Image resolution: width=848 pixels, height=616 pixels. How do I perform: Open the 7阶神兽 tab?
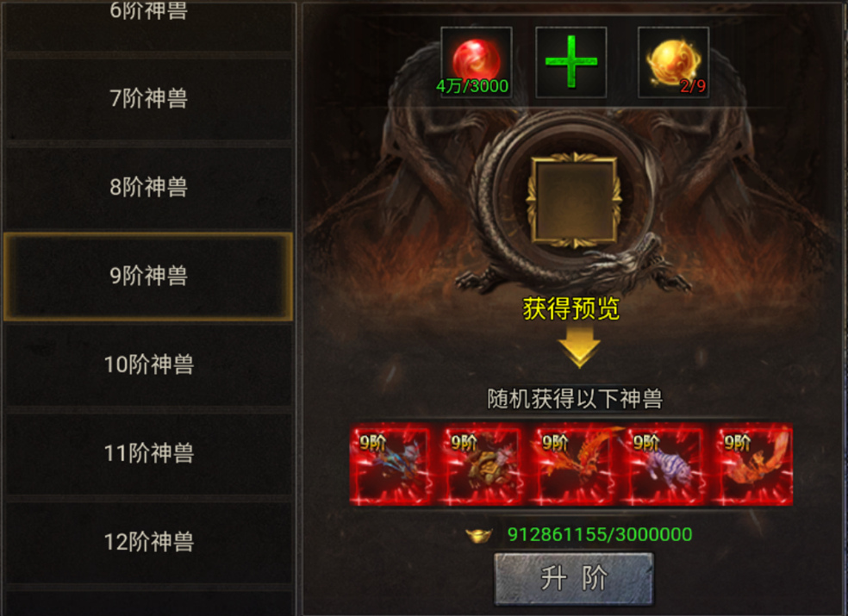pyautogui.click(x=149, y=99)
